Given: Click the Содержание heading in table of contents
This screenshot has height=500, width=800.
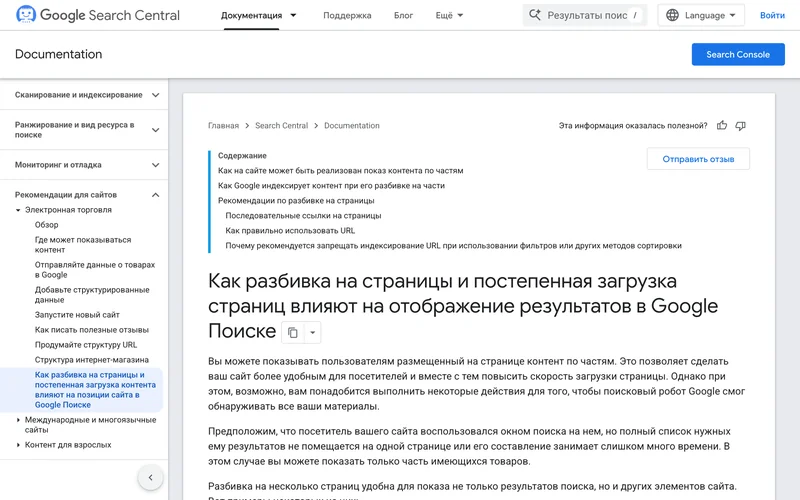Looking at the screenshot, I should (x=242, y=156).
